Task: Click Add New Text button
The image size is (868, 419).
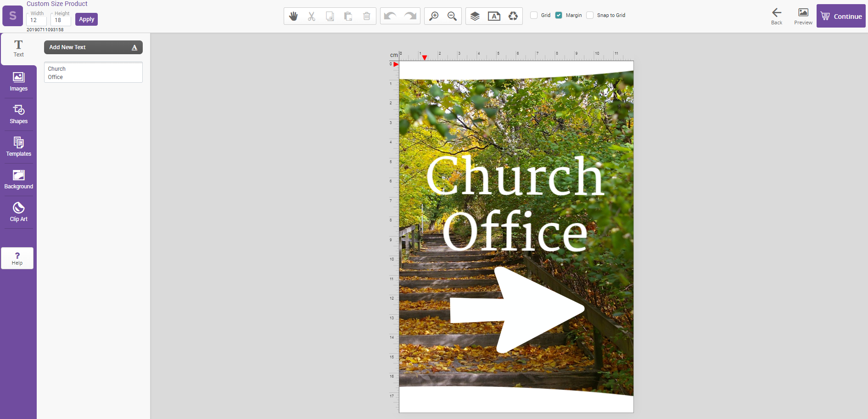Action: tap(93, 47)
